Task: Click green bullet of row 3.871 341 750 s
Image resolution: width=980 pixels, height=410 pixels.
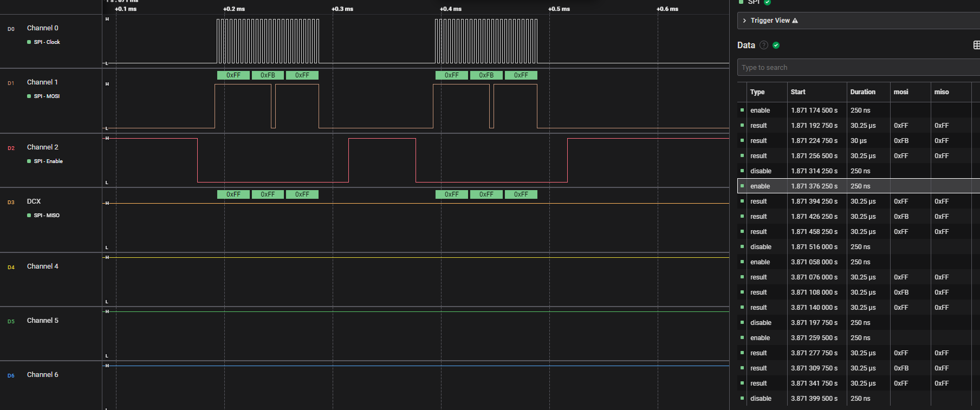Action: [742, 383]
